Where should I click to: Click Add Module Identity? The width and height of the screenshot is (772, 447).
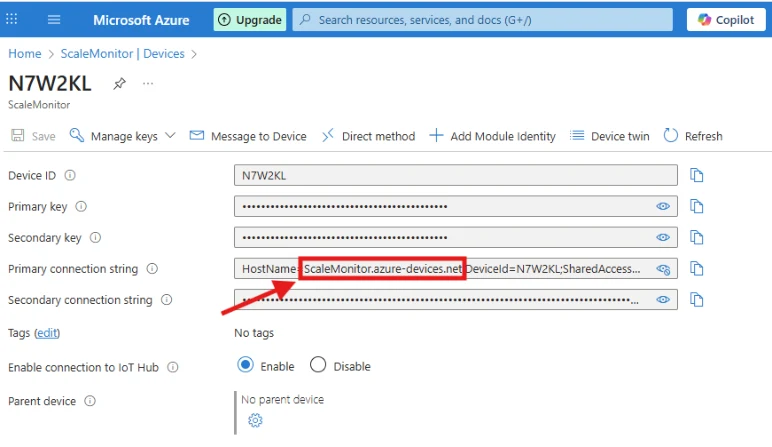[x=492, y=136]
